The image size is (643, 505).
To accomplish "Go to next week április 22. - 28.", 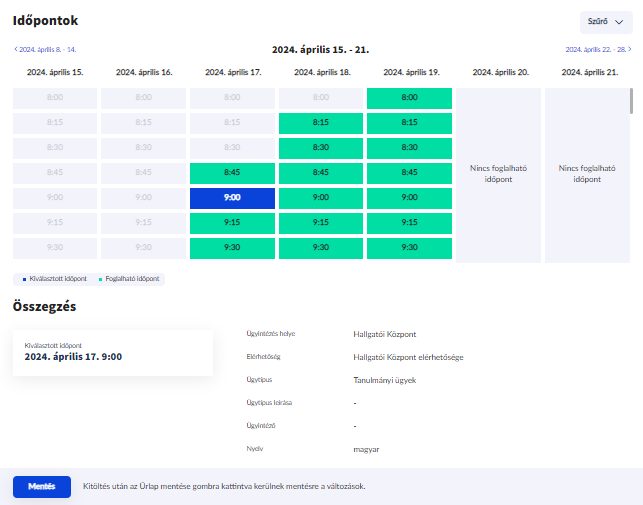I will (598, 49).
